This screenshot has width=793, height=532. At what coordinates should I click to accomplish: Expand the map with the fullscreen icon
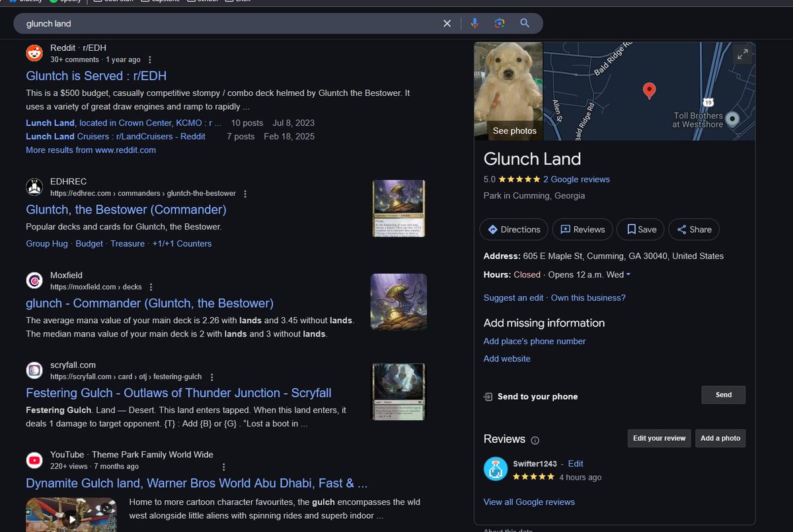[743, 55]
